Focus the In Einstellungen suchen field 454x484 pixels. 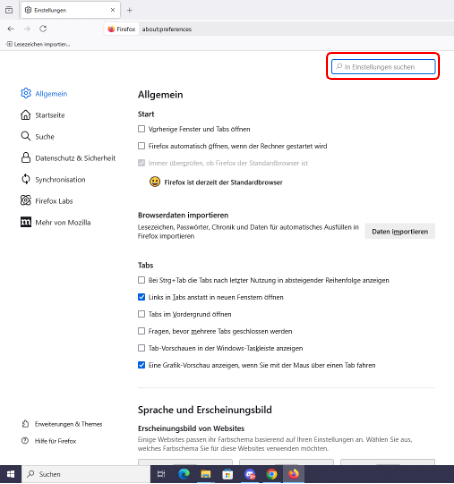pos(383,67)
